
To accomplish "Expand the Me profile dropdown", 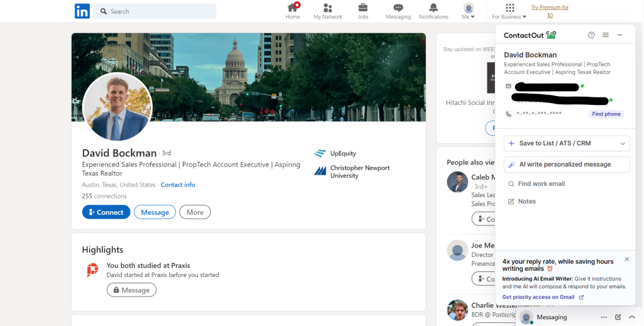I will pos(469,11).
